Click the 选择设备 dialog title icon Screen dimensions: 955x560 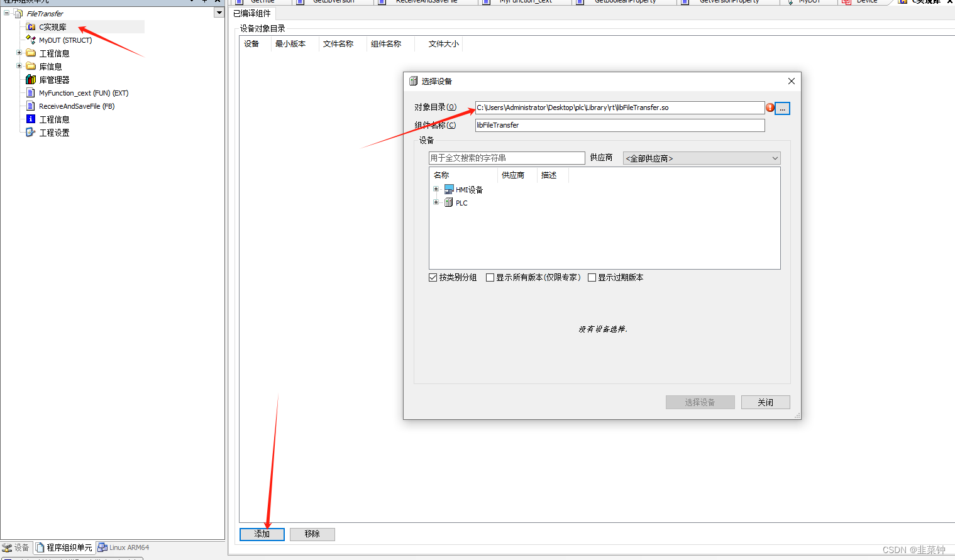click(x=413, y=81)
